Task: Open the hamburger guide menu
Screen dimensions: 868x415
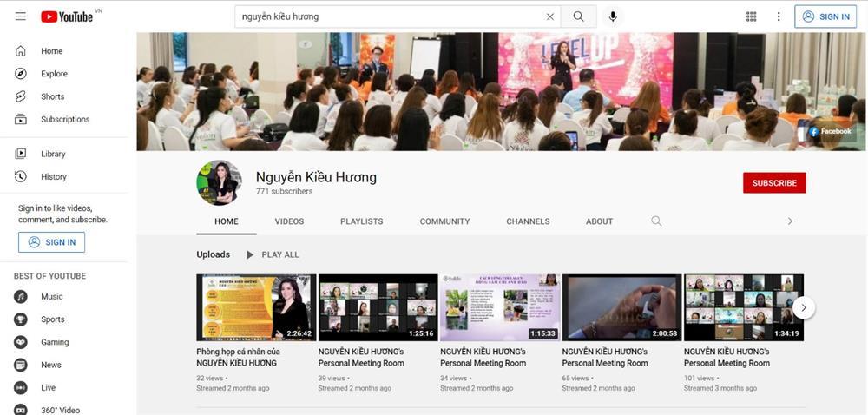Action: tap(21, 16)
